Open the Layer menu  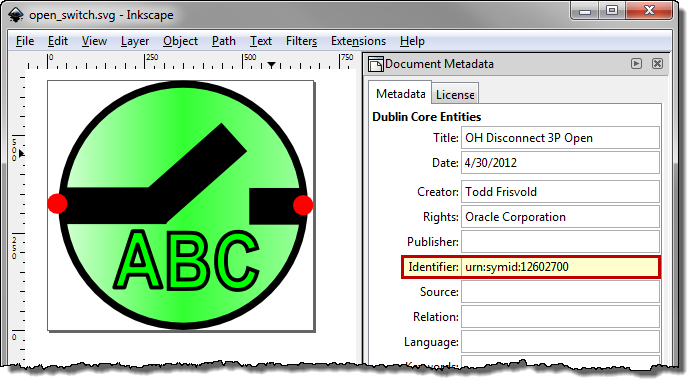135,41
